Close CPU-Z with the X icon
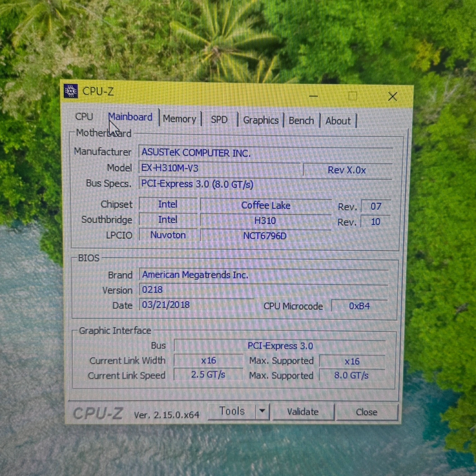This screenshot has height=476, width=476. click(392, 97)
